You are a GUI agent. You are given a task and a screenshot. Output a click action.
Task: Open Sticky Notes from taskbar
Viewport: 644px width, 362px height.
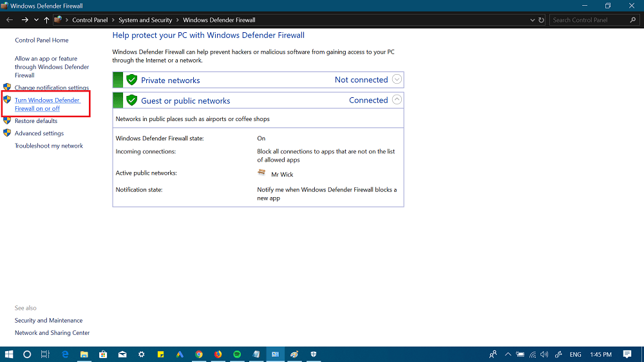click(x=160, y=354)
